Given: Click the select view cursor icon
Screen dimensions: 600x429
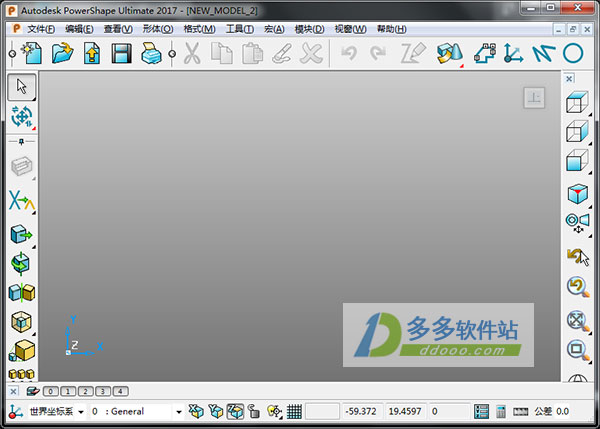Looking at the screenshot, I should tap(578, 256).
